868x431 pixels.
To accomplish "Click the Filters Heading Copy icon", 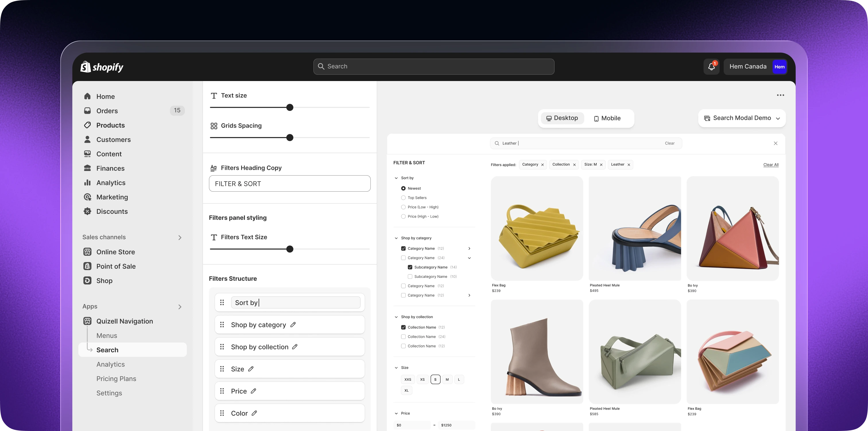I will pyautogui.click(x=214, y=168).
